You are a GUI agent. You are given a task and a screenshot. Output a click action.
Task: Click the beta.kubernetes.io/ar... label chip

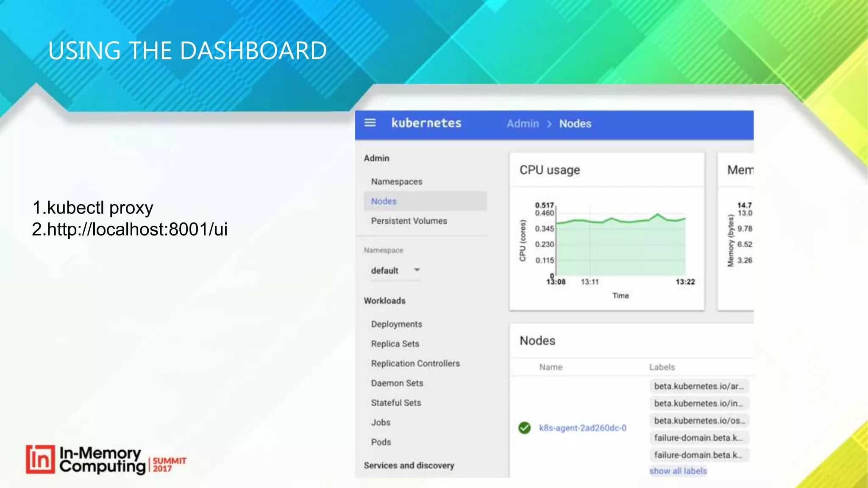pyautogui.click(x=699, y=386)
